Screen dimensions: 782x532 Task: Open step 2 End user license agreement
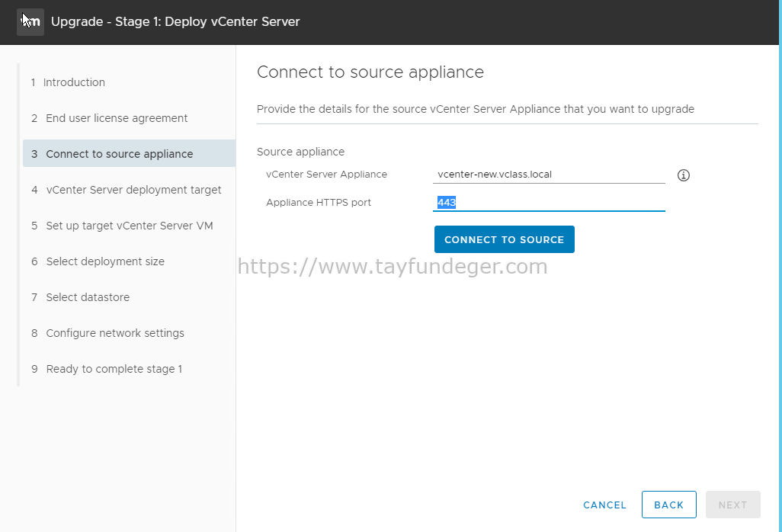tap(109, 118)
